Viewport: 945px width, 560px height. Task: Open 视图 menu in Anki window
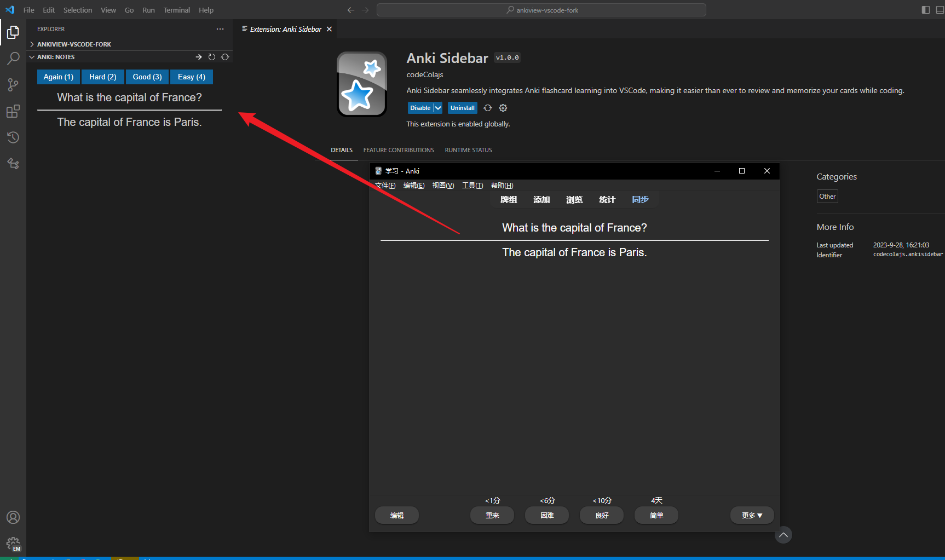pos(443,186)
